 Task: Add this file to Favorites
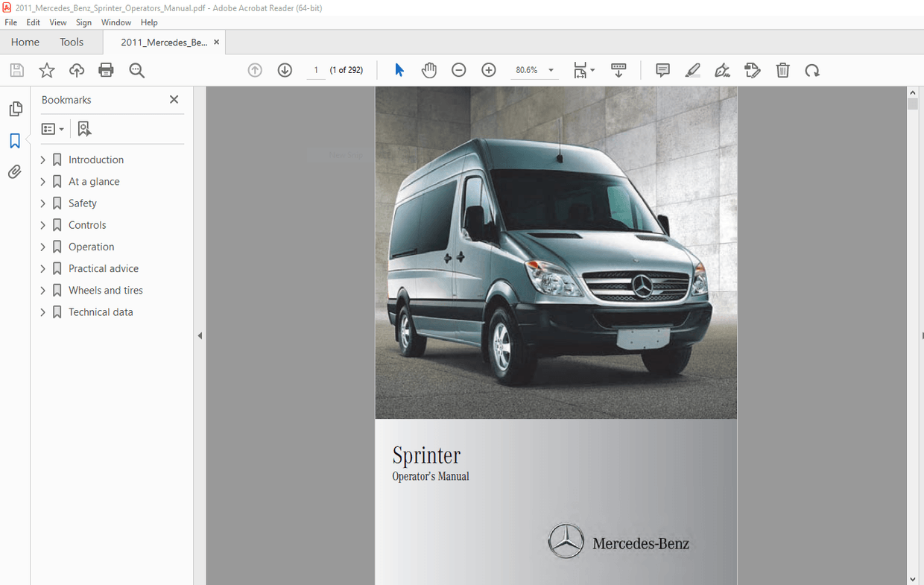(46, 69)
